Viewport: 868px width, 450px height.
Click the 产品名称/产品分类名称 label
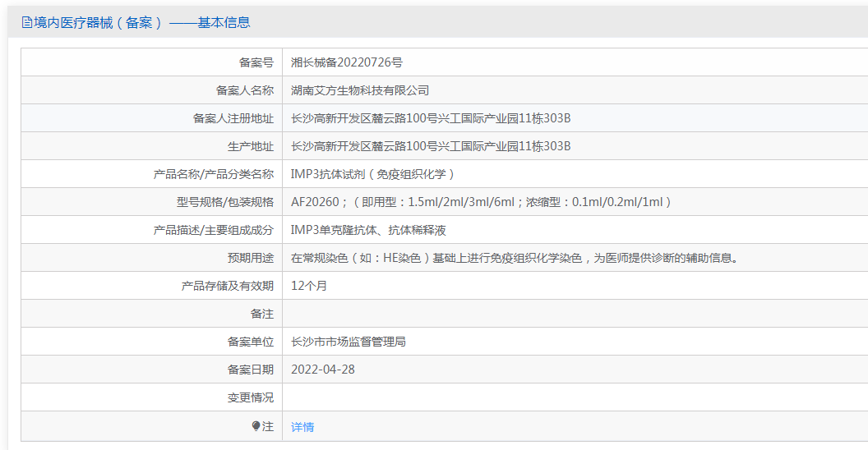pyautogui.click(x=213, y=174)
